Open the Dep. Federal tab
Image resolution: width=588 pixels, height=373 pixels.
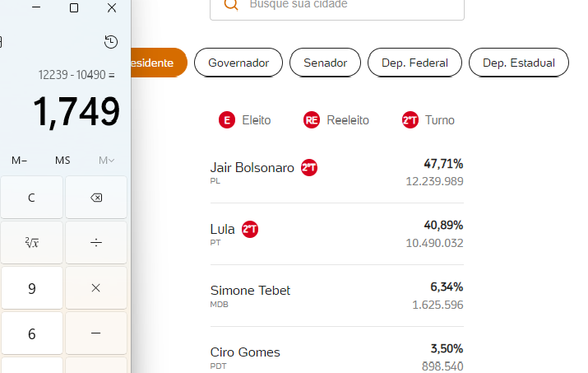(414, 63)
